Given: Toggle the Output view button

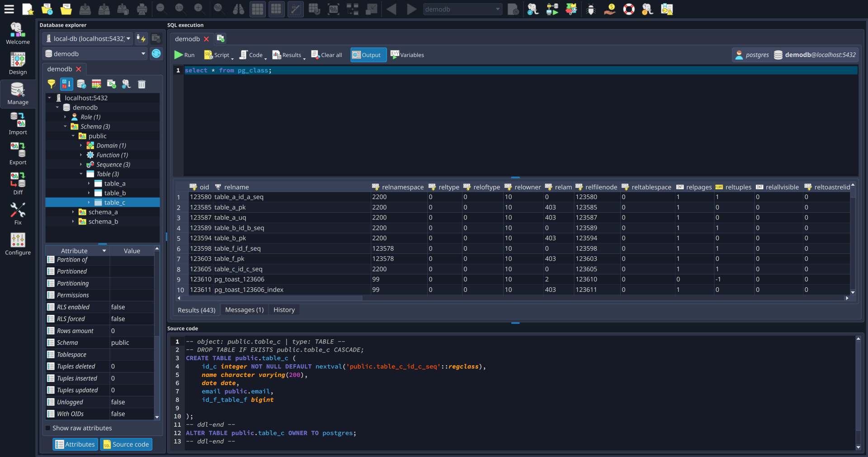Looking at the screenshot, I should [368, 55].
